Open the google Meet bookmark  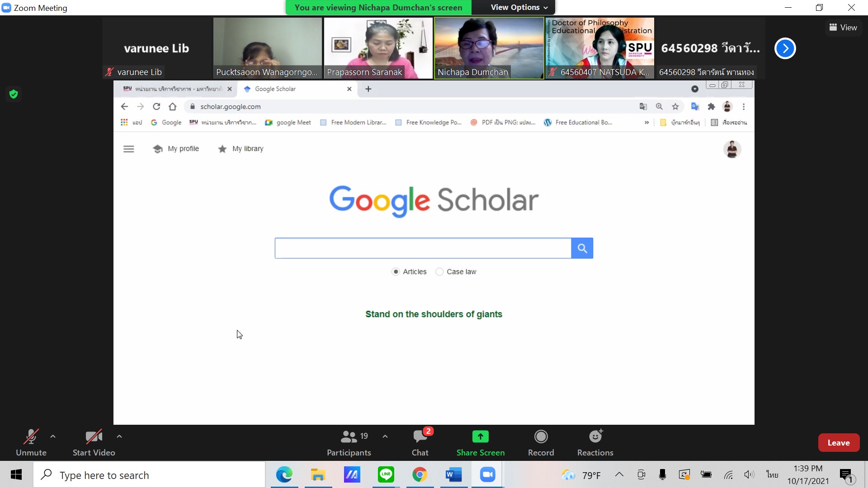click(288, 122)
